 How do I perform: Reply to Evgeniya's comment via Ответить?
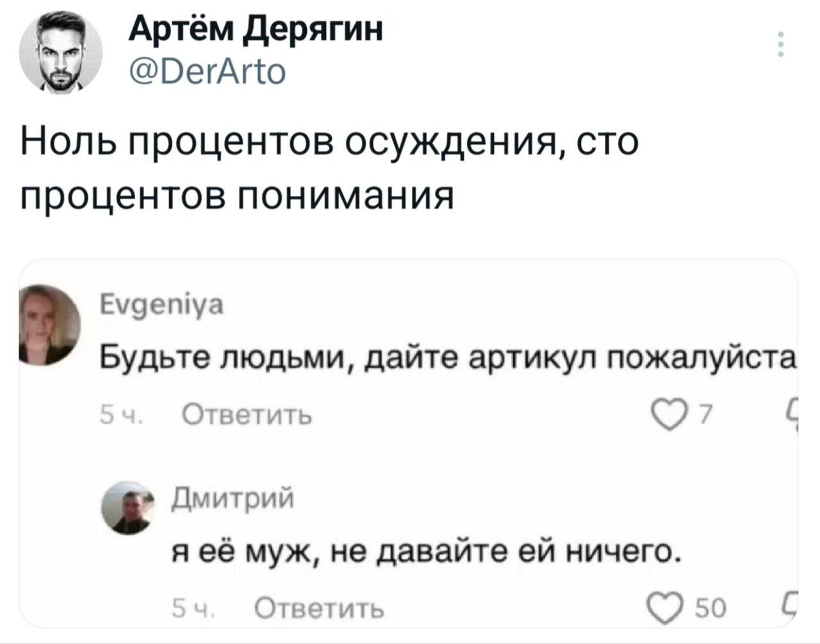click(248, 417)
